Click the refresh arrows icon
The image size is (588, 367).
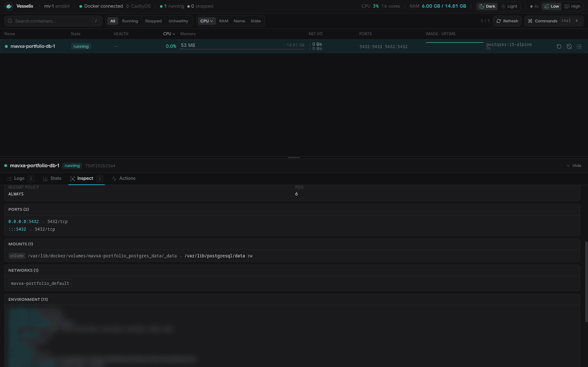498,21
